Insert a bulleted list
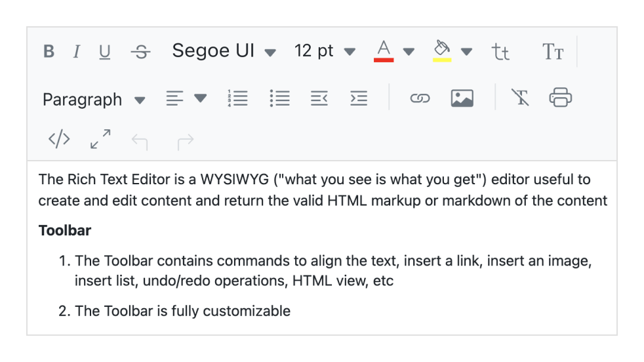Viewport: 644px width, 362px height. (280, 98)
